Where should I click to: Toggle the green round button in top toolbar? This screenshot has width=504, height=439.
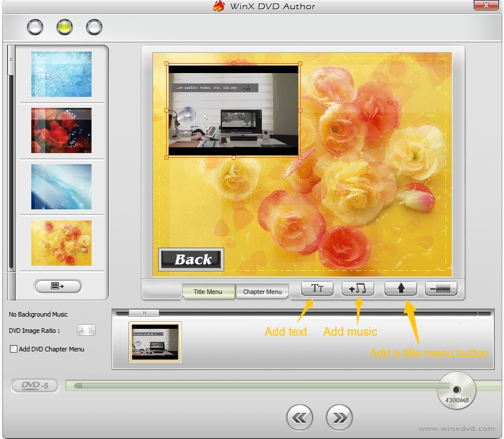64,26
